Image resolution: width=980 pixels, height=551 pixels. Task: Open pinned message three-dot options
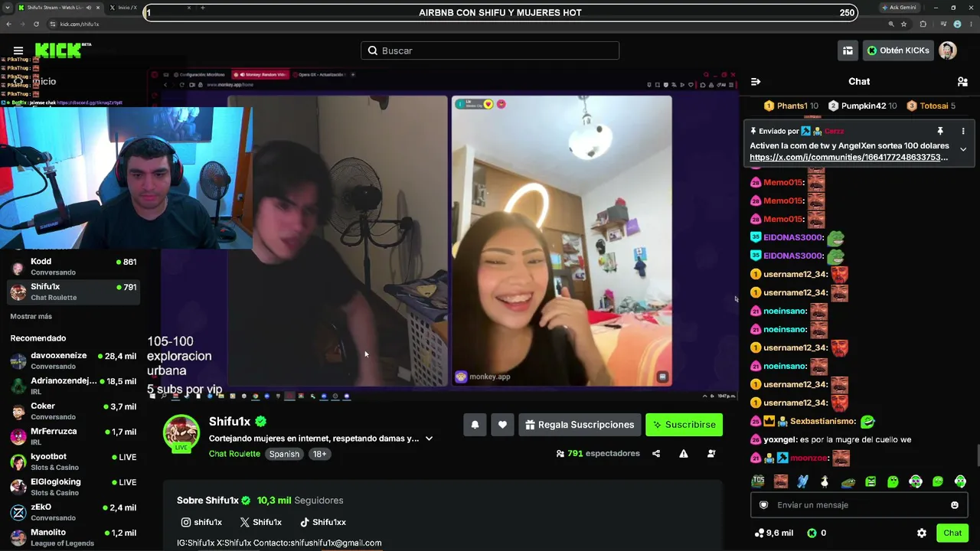click(x=963, y=132)
